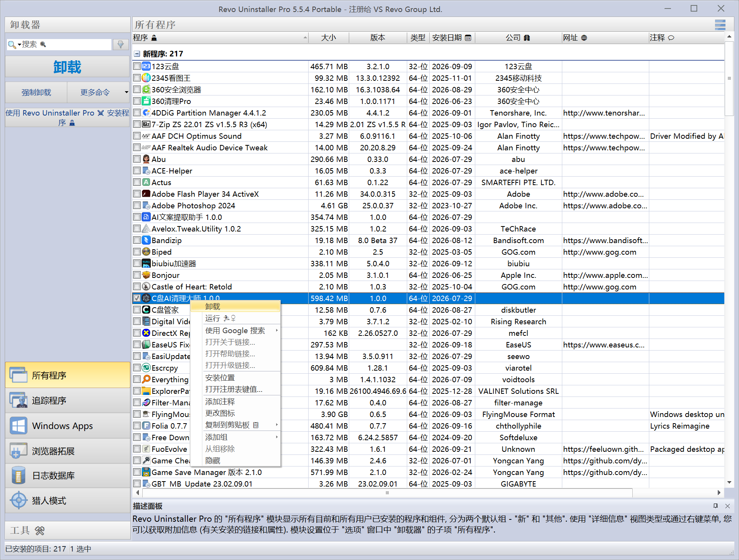
Task: Pin the 描述面板 panel
Action: 715,506
